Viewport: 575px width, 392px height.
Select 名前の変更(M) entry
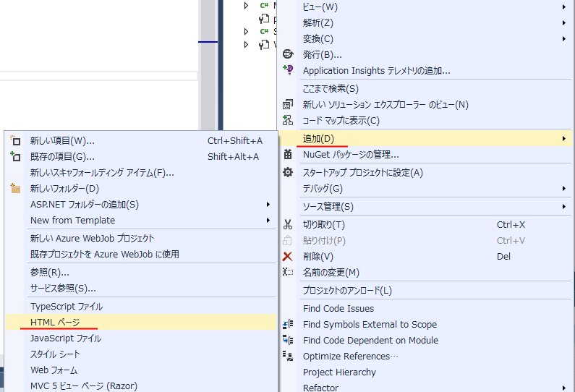[426, 272]
